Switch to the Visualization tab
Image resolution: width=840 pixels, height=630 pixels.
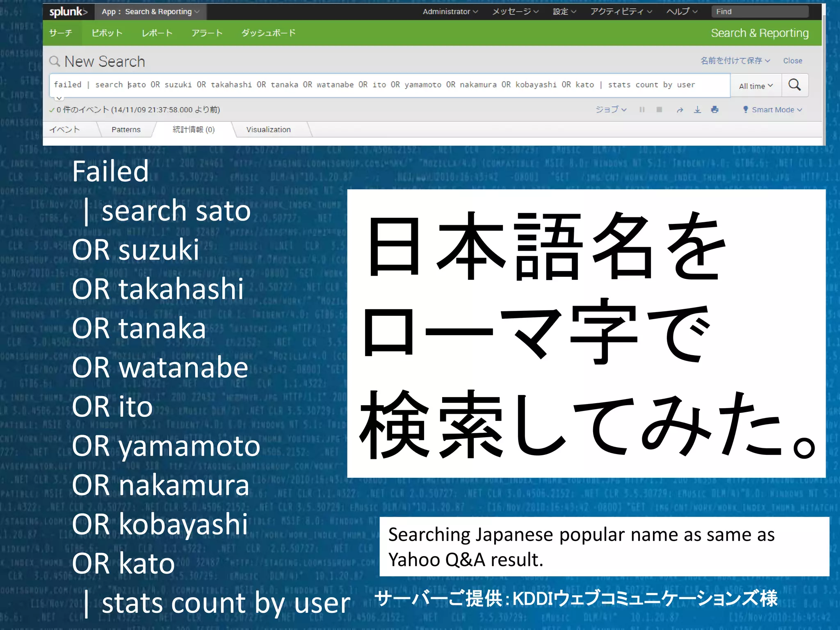(268, 130)
